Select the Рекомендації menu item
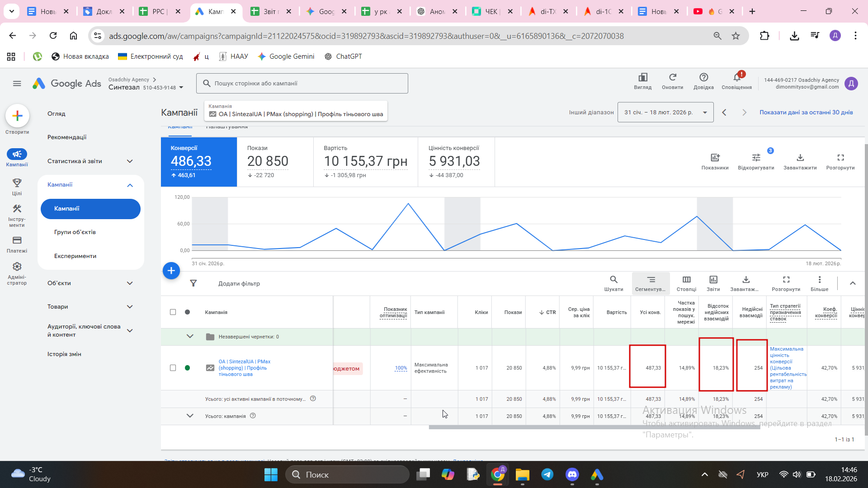 pos(67,137)
